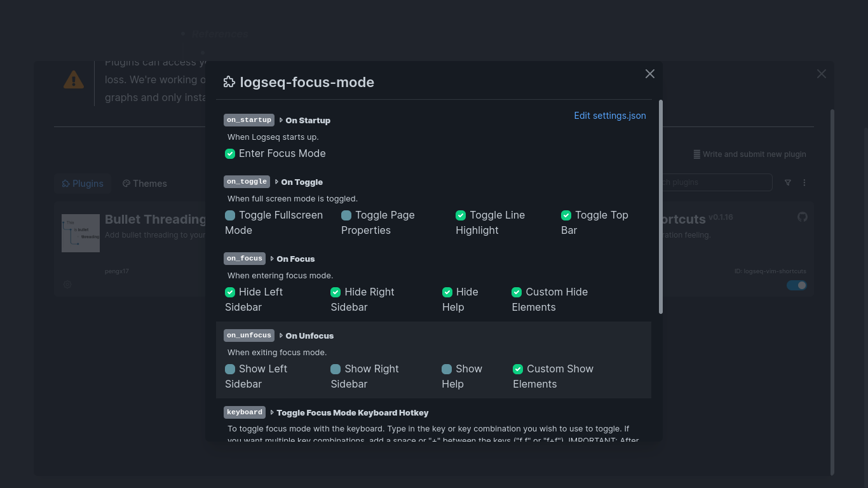Viewport: 868px width, 488px height.
Task: Uncheck Hide Left Sidebar
Action: [230, 292]
